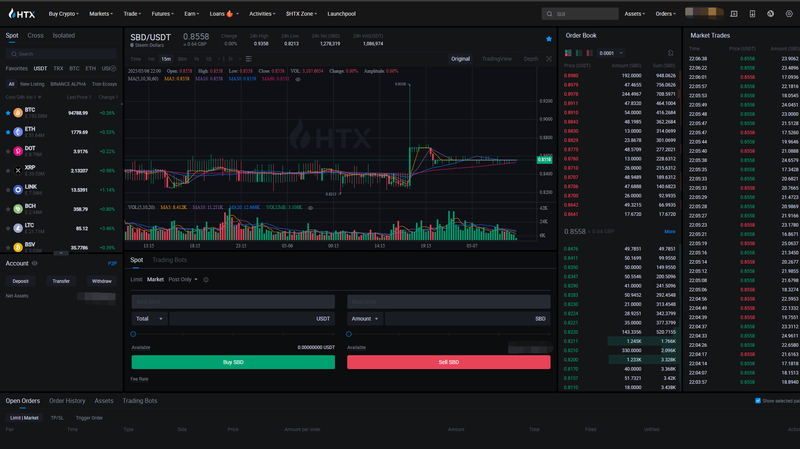Open the Order History tab
Viewport: 800px width, 449px height.
(x=67, y=401)
